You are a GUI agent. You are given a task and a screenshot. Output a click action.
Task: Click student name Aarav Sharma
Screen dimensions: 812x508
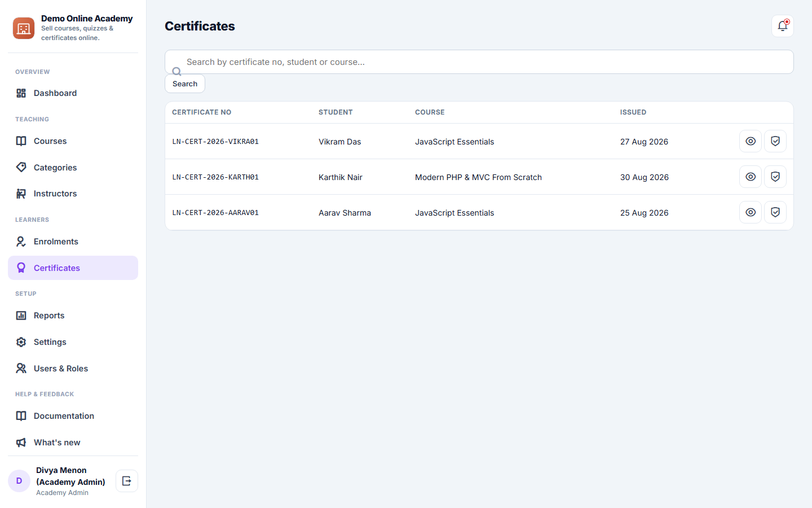(x=345, y=213)
